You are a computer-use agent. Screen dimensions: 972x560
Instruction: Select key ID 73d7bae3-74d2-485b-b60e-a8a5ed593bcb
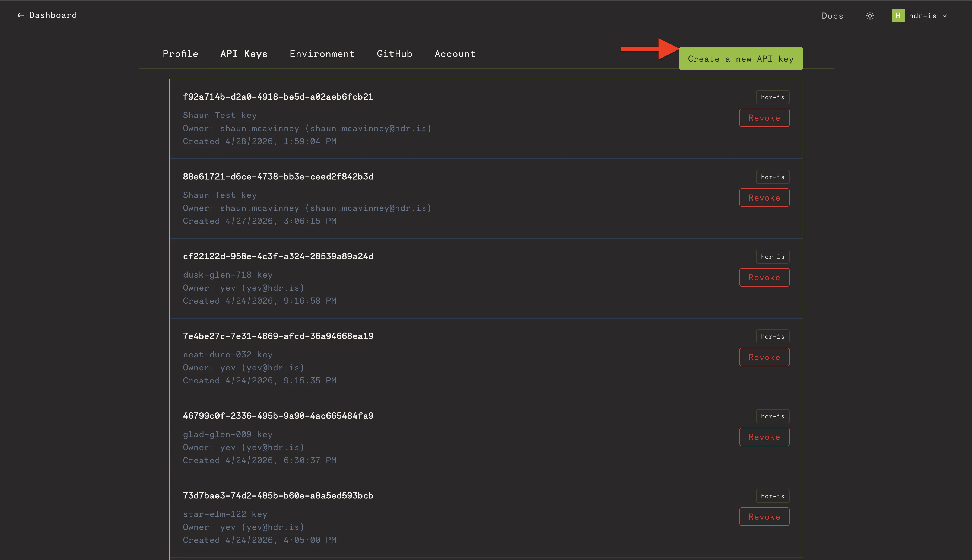278,495
